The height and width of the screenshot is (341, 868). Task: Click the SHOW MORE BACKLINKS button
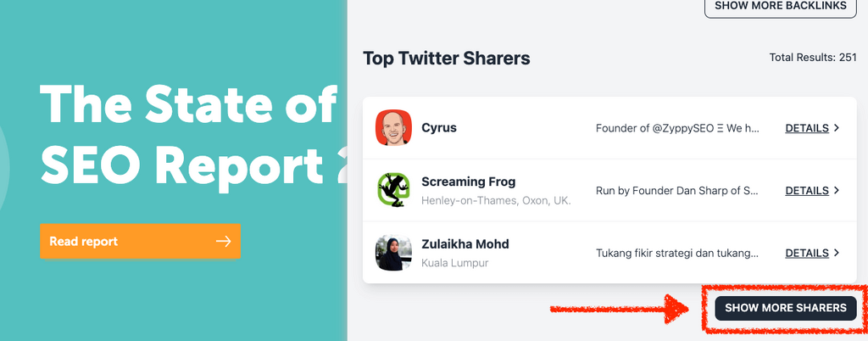(781, 7)
